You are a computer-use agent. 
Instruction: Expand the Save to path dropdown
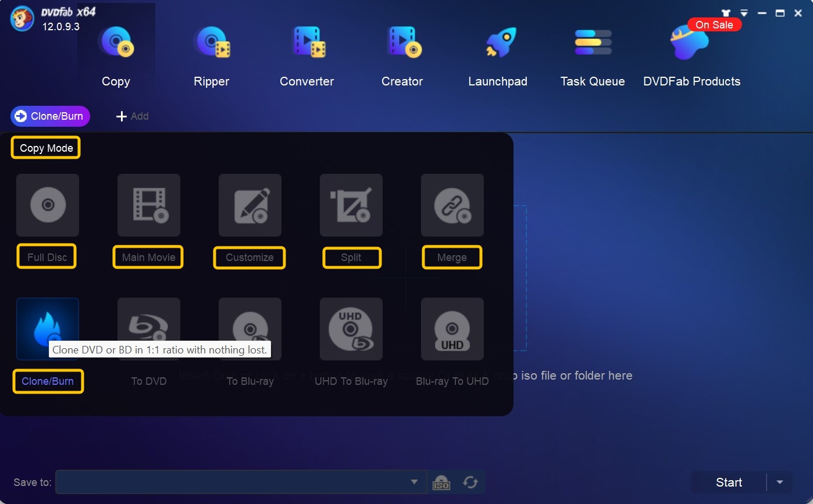coord(415,482)
